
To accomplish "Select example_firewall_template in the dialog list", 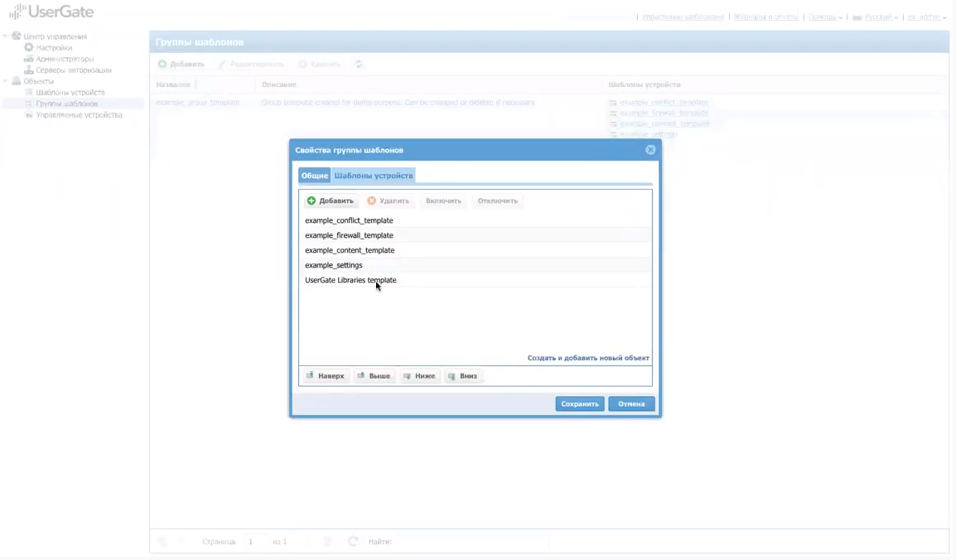I will coord(475,235).
